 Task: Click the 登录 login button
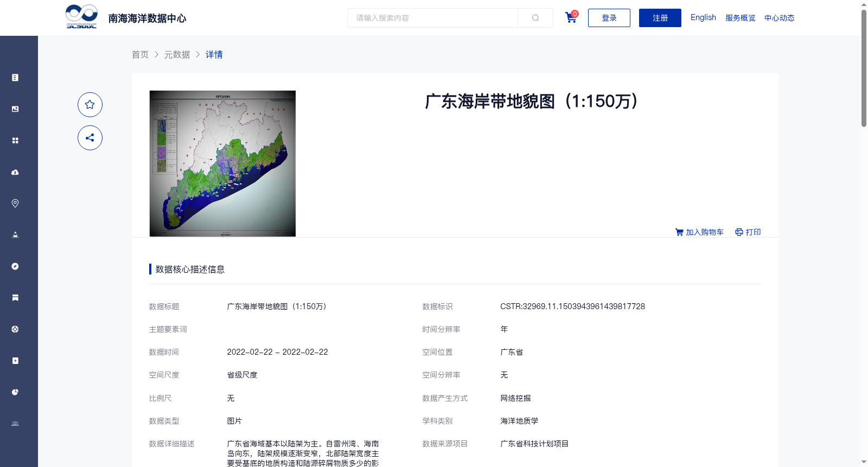click(609, 18)
